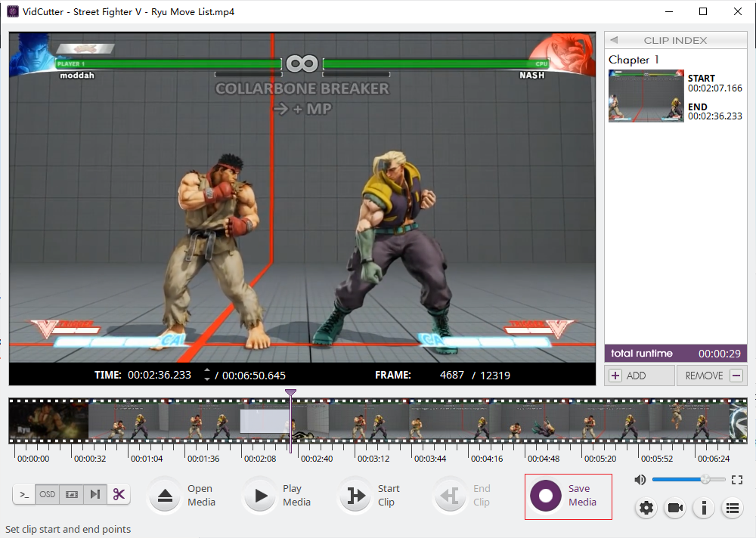Click the total runtime bar

675,354
